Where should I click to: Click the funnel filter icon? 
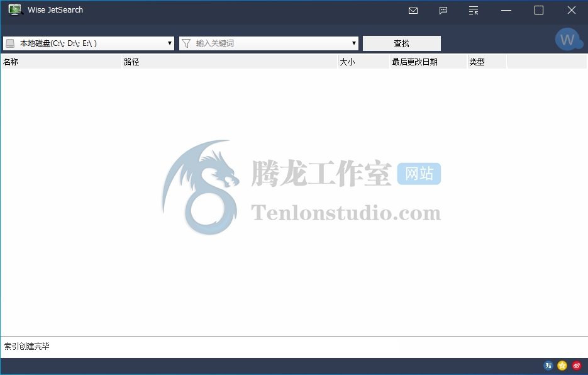(x=186, y=43)
